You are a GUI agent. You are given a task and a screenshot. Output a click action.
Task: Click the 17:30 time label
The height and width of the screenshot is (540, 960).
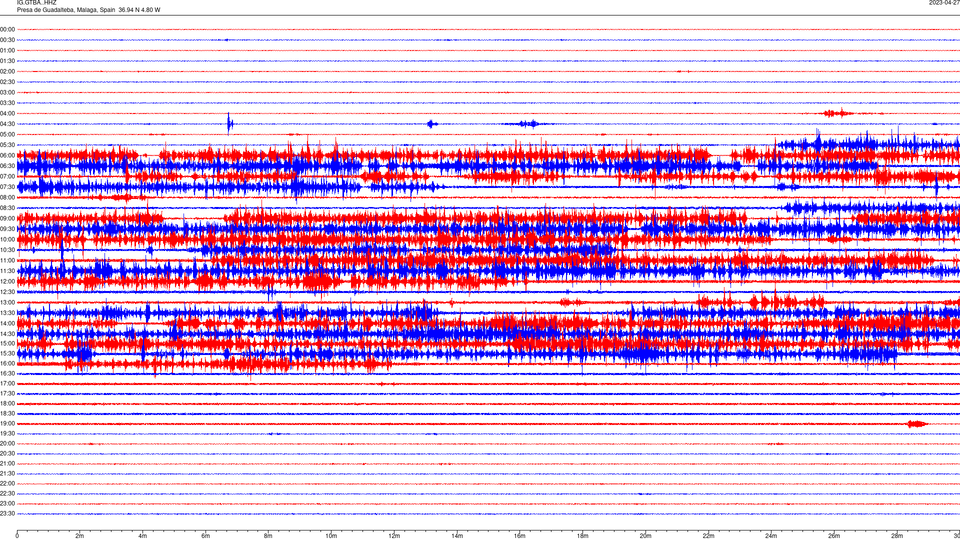click(x=7, y=394)
